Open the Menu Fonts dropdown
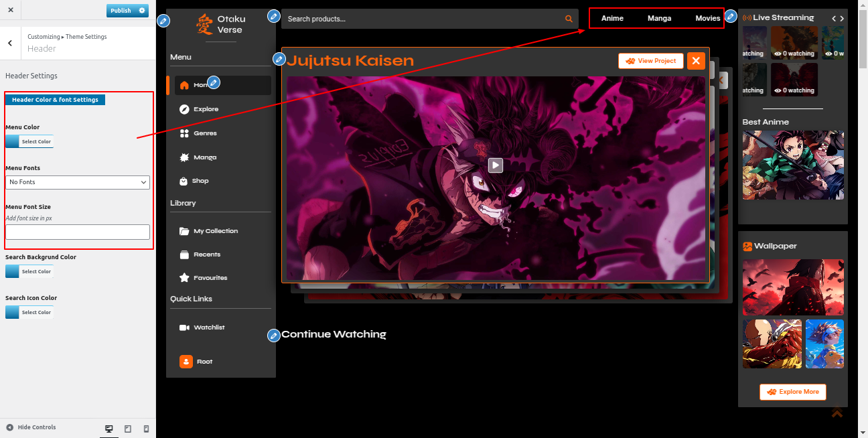The height and width of the screenshot is (438, 868). [x=78, y=182]
